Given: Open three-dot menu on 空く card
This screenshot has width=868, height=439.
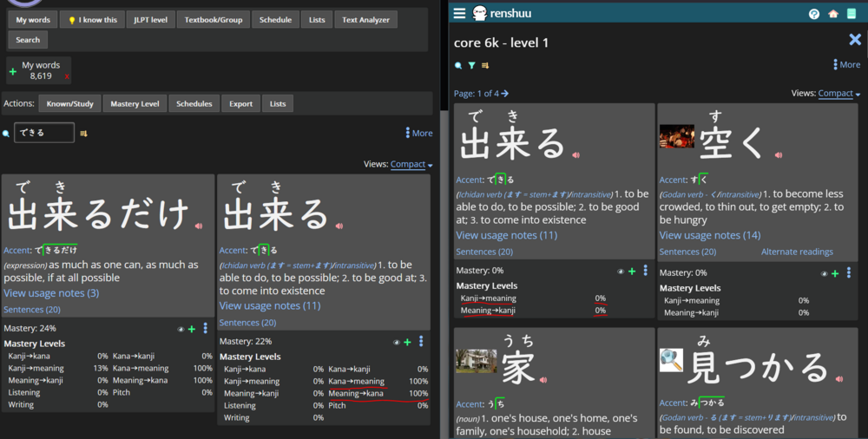Looking at the screenshot, I should tap(849, 272).
